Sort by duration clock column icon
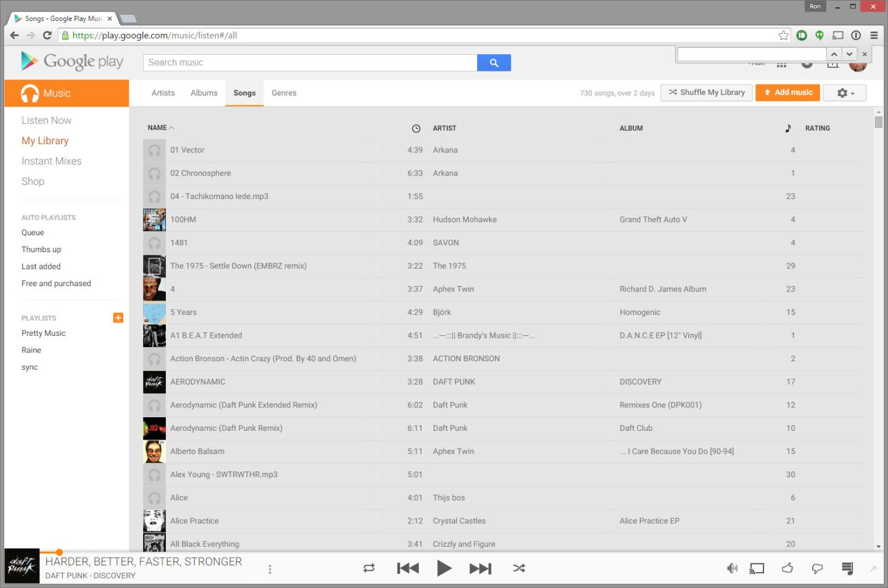This screenshot has height=588, width=888. 416,128
